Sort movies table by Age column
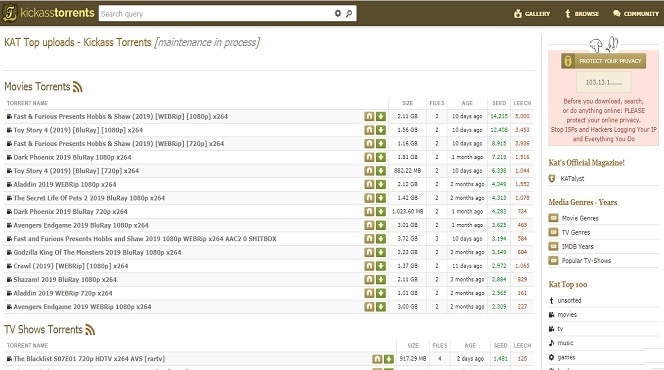 467,103
